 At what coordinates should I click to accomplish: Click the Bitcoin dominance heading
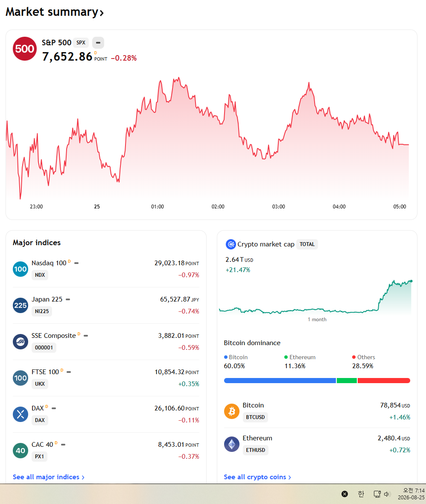pos(252,343)
